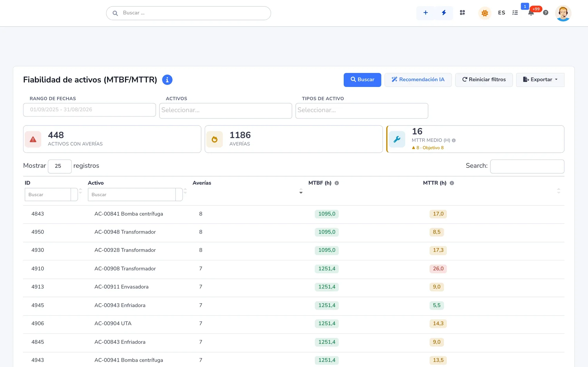Viewport: 588px width, 367px height.
Task: Click the red warning triangle icon on Activos con averías card
Action: pyautogui.click(x=33, y=139)
